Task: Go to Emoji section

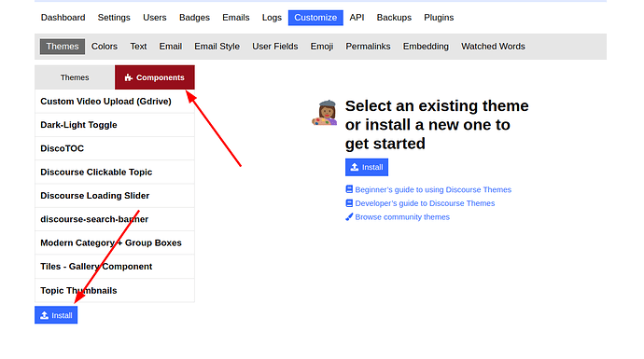Action: pos(322,47)
